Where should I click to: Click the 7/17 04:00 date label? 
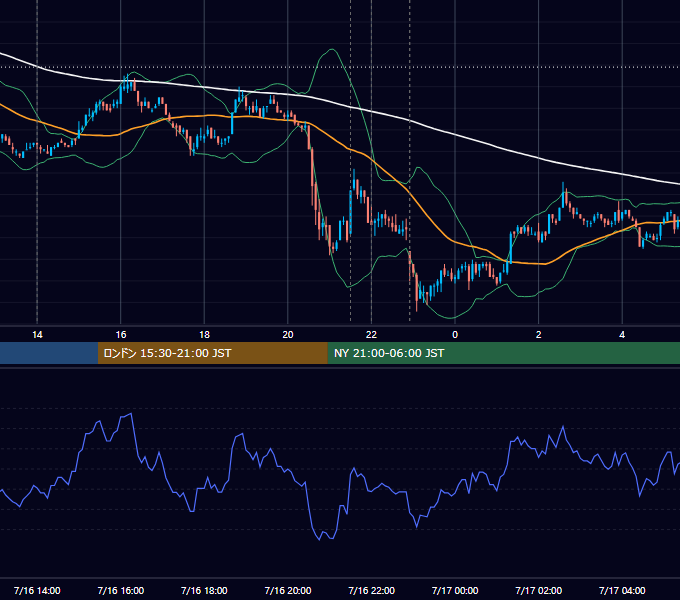click(622, 590)
